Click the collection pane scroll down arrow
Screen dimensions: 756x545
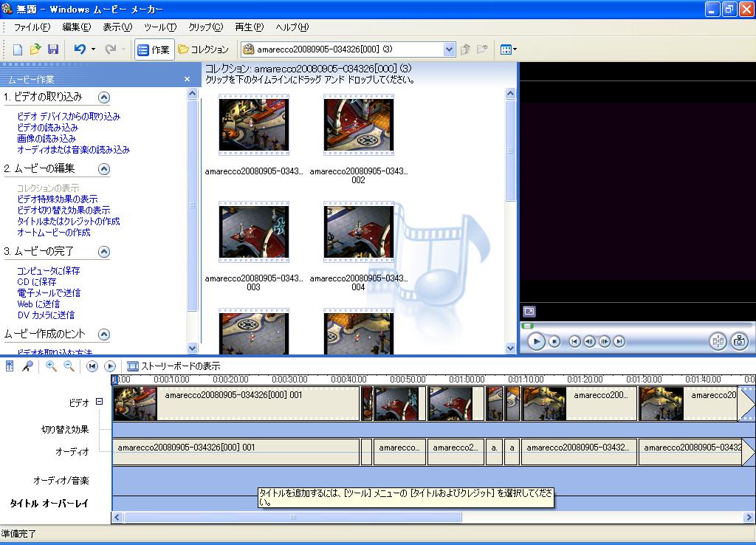(x=511, y=348)
